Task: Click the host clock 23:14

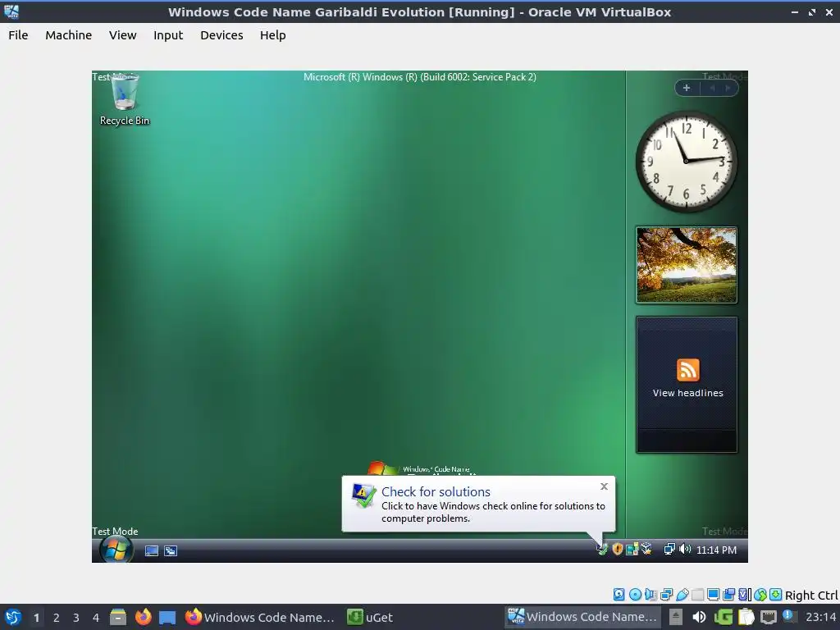Action: (820, 617)
